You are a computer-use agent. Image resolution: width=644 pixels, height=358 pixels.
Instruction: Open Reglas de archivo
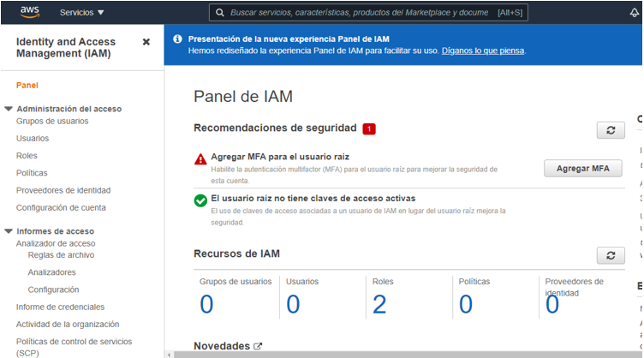61,255
